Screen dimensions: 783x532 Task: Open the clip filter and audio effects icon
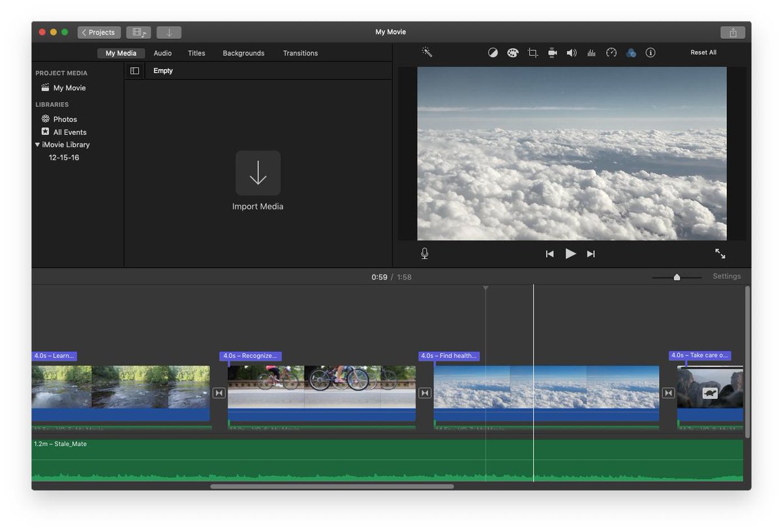point(631,53)
